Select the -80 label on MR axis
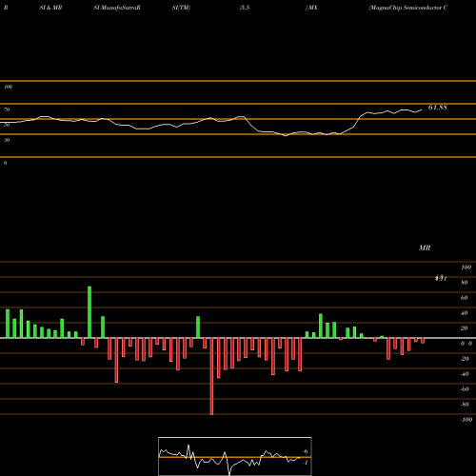The width and height of the screenshot is (476, 476). [x=465, y=405]
